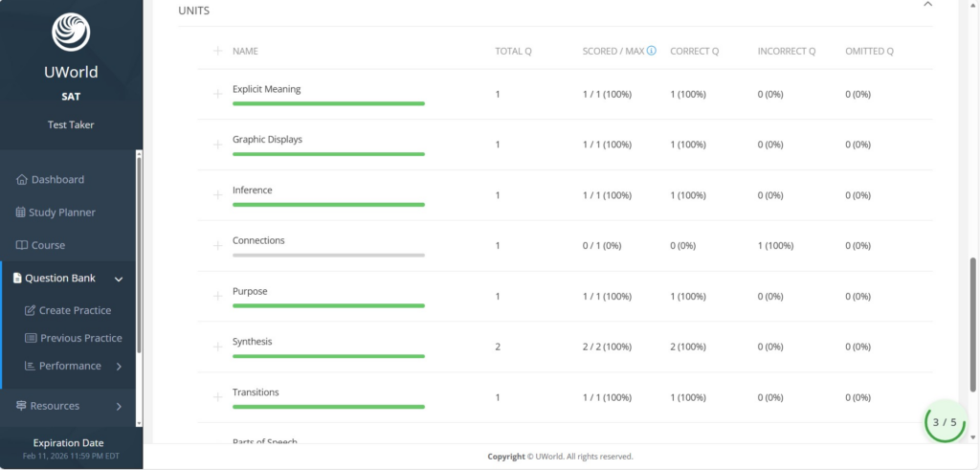The height and width of the screenshot is (470, 980).
Task: Click the UWorld logo
Action: pyautogui.click(x=71, y=32)
